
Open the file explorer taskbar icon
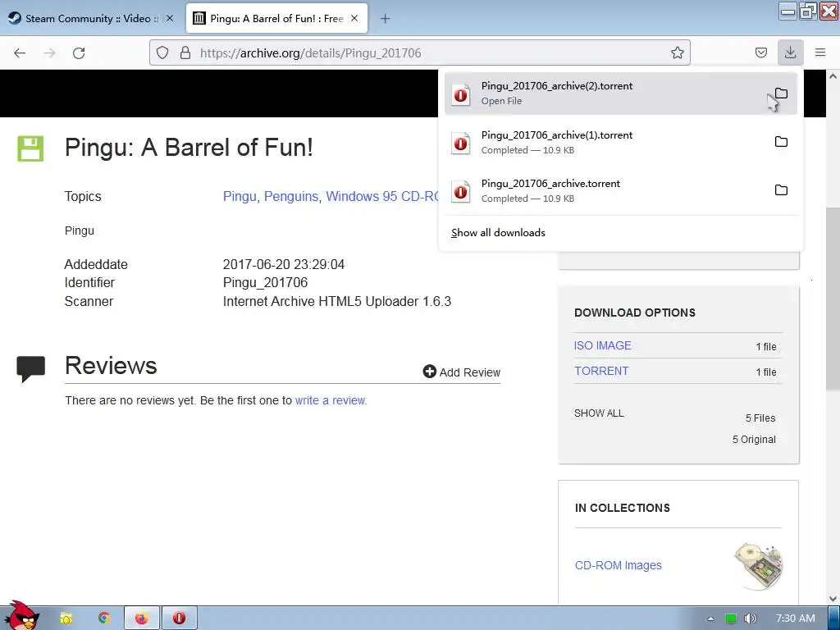tap(66, 619)
